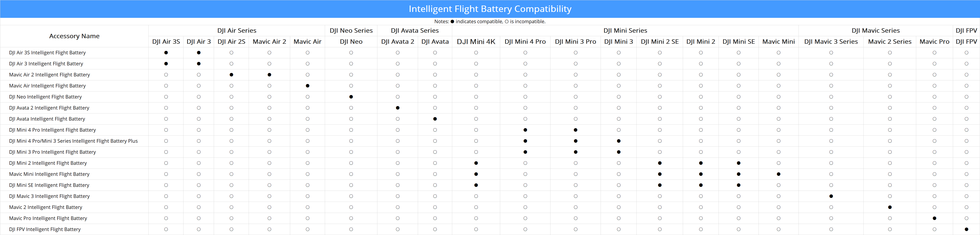Click the compatible dot for Mavic Mini battery under Mavic Mini
980x235 pixels.
(x=778, y=174)
